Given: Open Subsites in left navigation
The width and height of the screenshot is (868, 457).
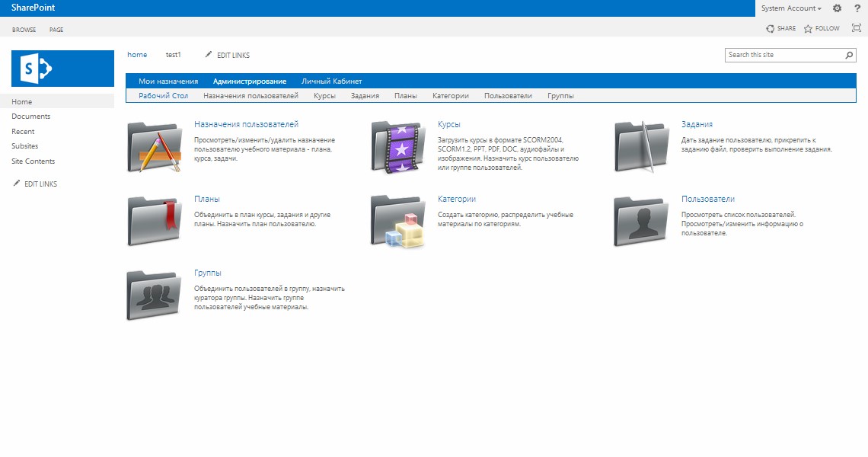Looking at the screenshot, I should pos(25,146).
